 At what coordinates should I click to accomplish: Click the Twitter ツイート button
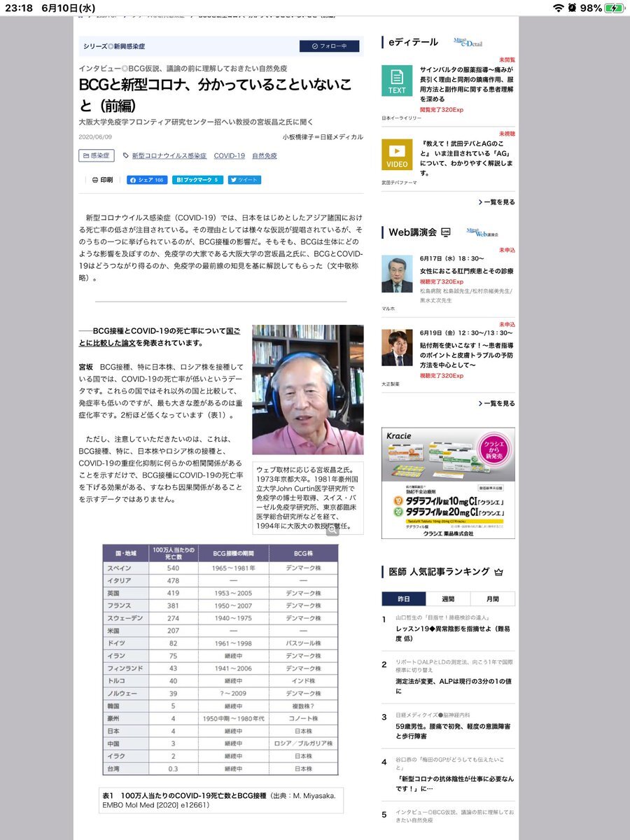tap(244, 180)
